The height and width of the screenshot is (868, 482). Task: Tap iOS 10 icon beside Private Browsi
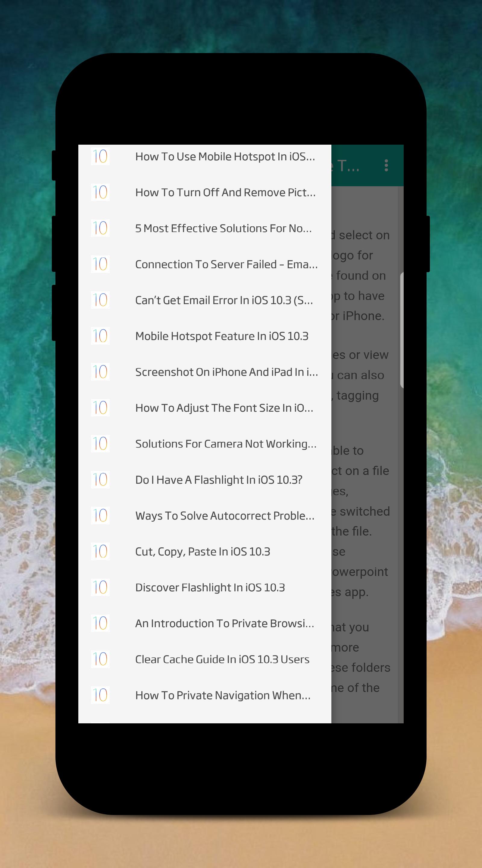click(x=100, y=623)
